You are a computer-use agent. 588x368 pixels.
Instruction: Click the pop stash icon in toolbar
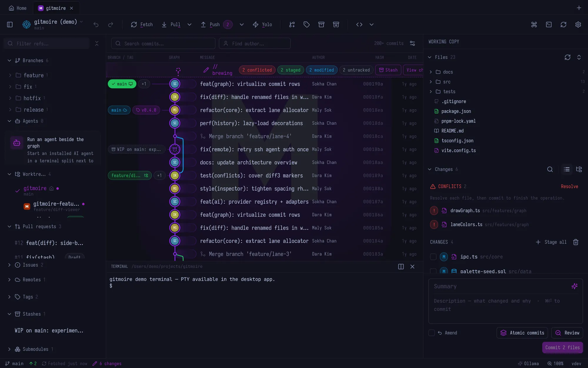(336, 24)
